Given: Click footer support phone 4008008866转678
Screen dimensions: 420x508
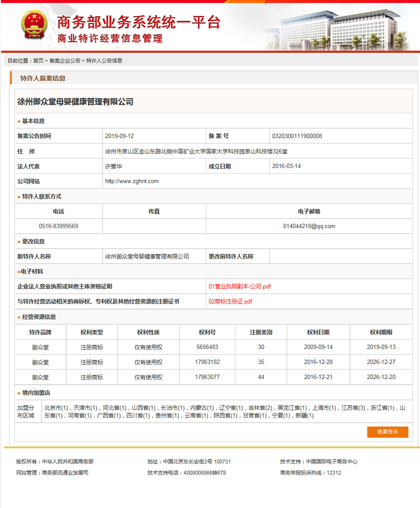Looking at the screenshot, I should 205,473.
